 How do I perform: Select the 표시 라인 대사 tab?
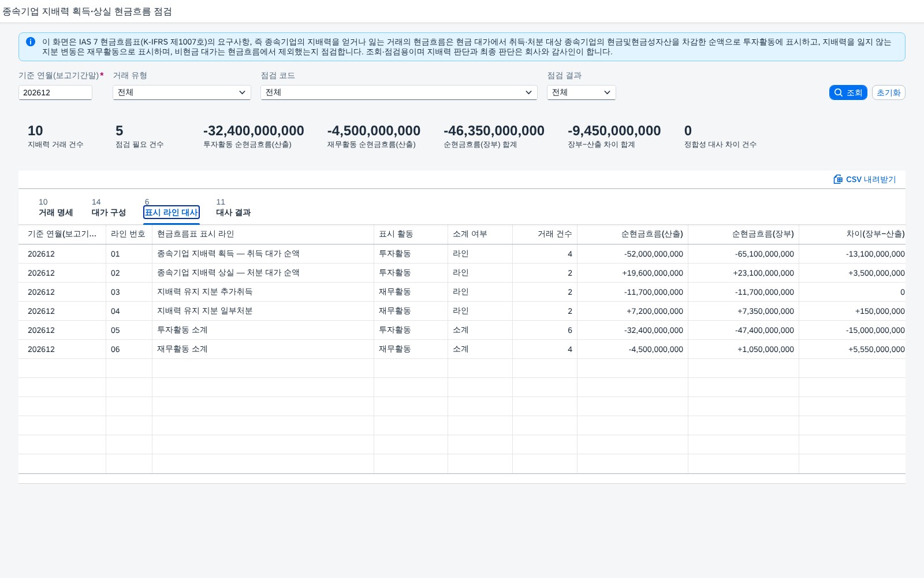[172, 212]
